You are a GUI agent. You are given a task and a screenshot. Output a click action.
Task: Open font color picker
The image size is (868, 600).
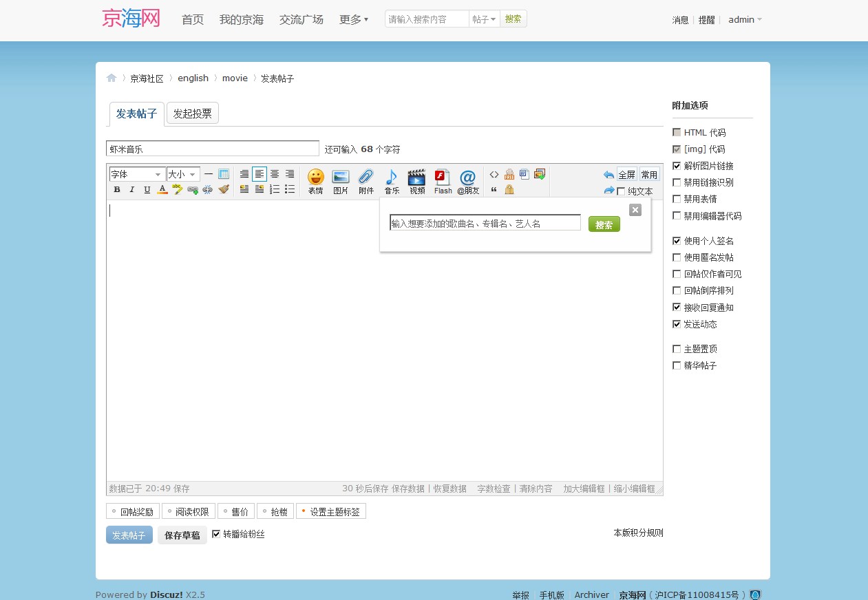[x=162, y=189]
